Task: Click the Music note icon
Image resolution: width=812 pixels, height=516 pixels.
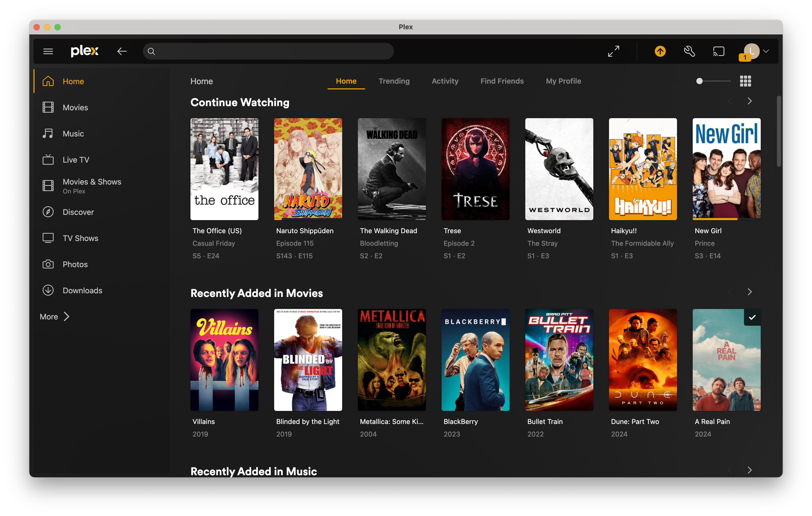Action: pos(48,134)
